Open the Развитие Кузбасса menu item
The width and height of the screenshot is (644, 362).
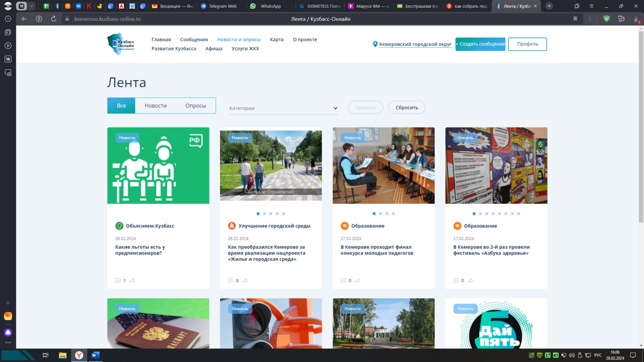[174, 48]
